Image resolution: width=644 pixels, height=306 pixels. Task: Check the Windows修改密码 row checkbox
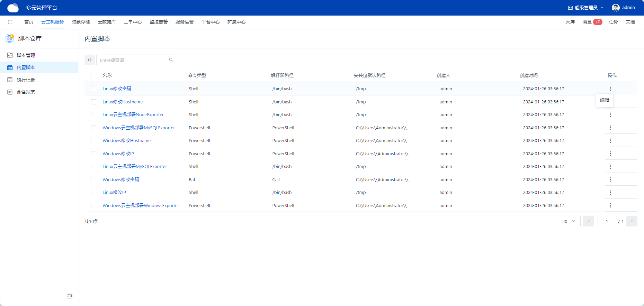coord(93,180)
